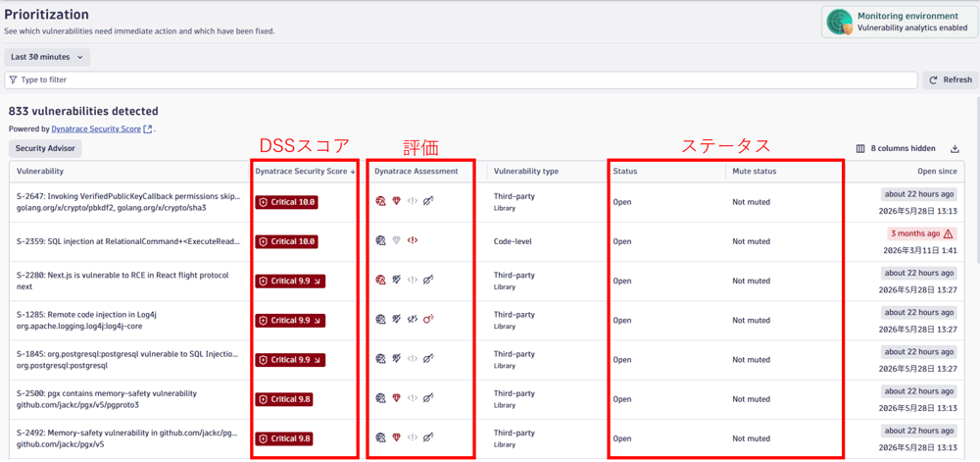Click the Critical 10.0 badge for S-2647

tap(287, 203)
